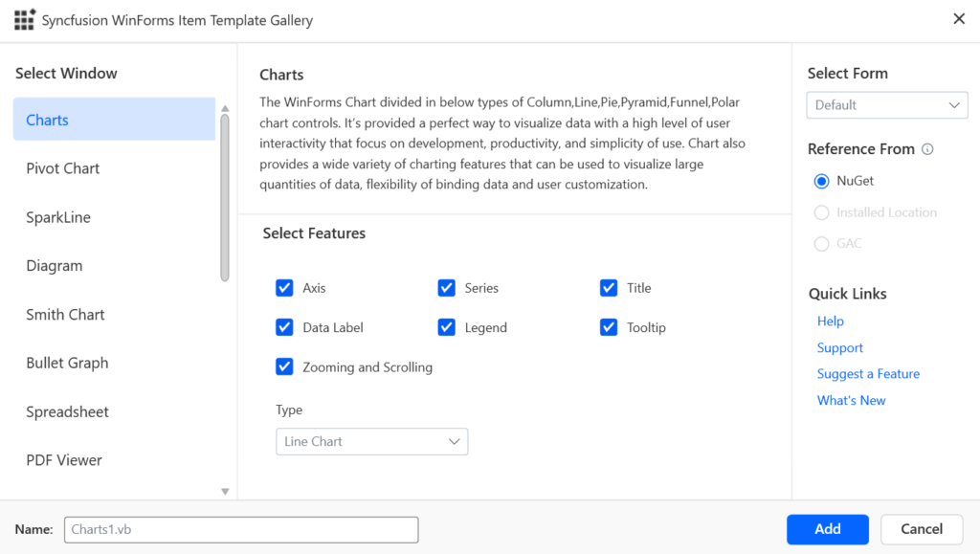
Task: Select the Diagram template
Action: [x=53, y=265]
